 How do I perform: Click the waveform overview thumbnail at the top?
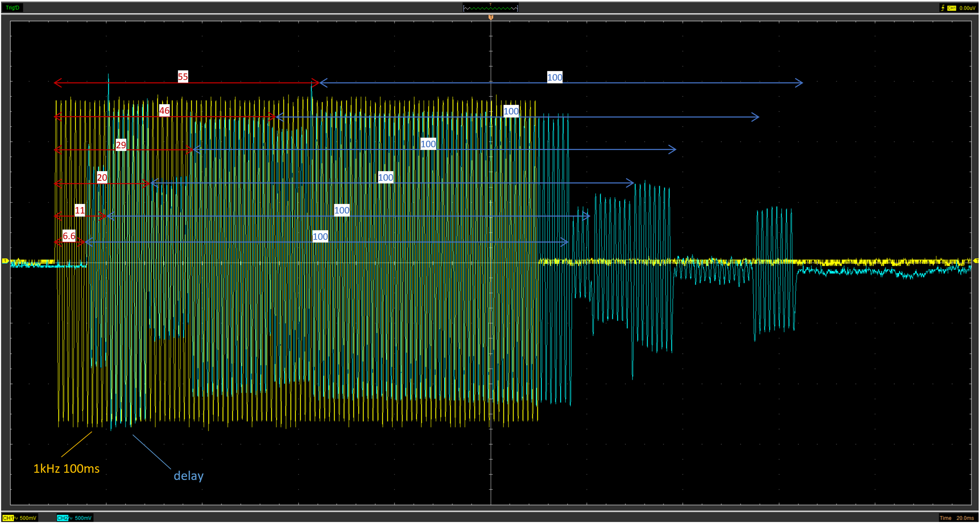[x=490, y=8]
